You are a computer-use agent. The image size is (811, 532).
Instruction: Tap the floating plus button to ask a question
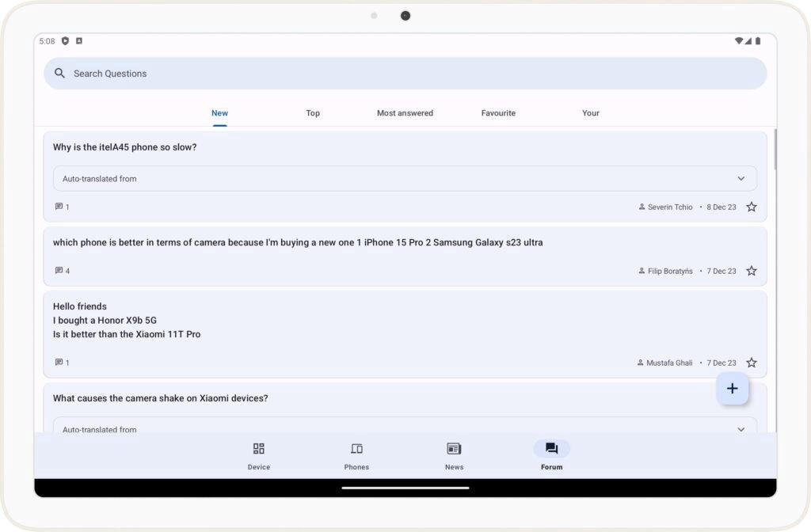pyautogui.click(x=732, y=388)
